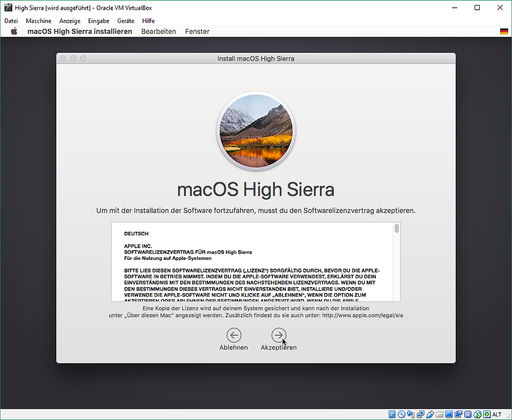This screenshot has width=512, height=420.
Task: Open the Anzeige menu
Action: click(x=70, y=21)
